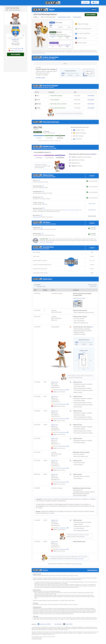Click the www.carfax.com Help Center link

78,564
